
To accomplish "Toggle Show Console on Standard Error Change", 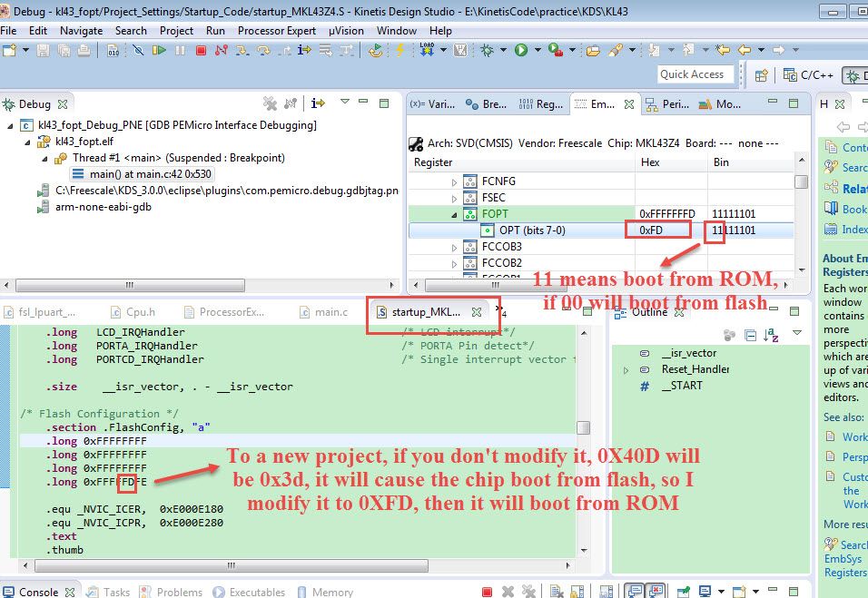I will (656, 592).
